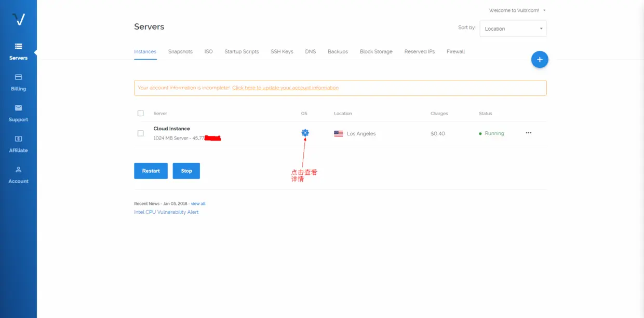Open the Support section in the sidebar
This screenshot has height=318, width=644.
point(18,113)
